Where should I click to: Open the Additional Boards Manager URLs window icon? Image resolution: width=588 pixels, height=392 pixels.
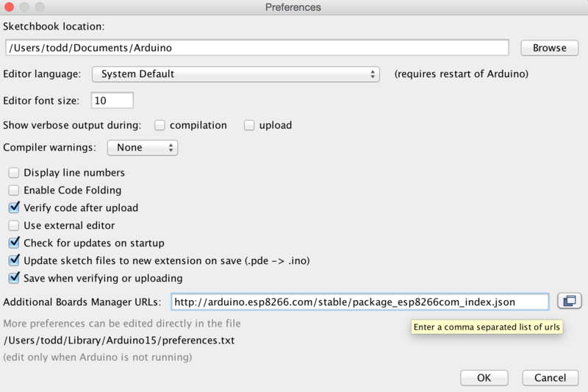[569, 301]
